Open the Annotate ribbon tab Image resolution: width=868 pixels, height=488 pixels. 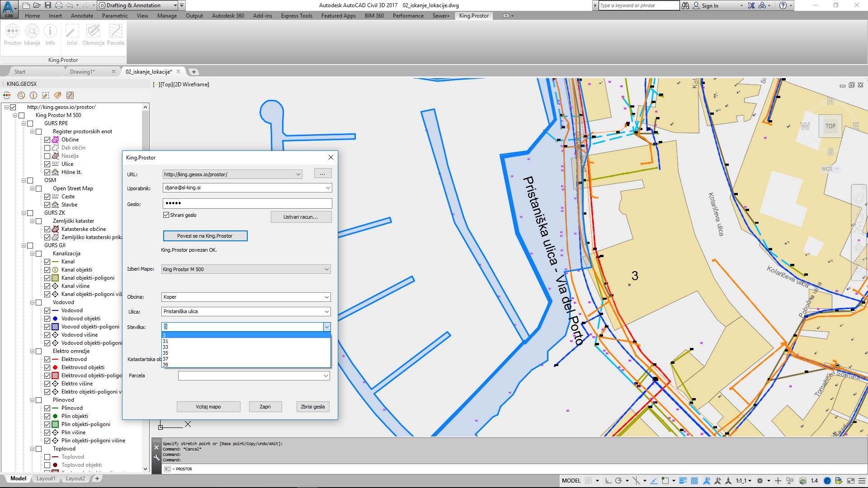82,16
